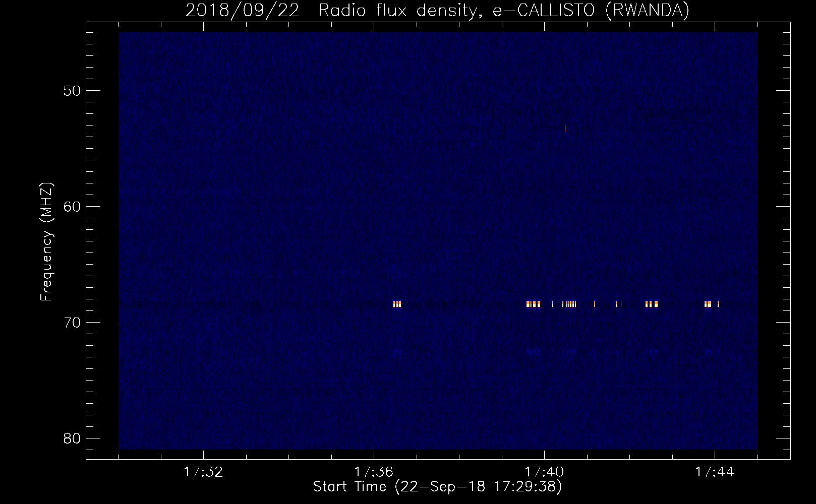Screen dimensions: 816x504
Task: Click the plot title '2018/09/22 Radio flux density, e-CALLISTO (RWANDA)'
Action: click(x=437, y=11)
